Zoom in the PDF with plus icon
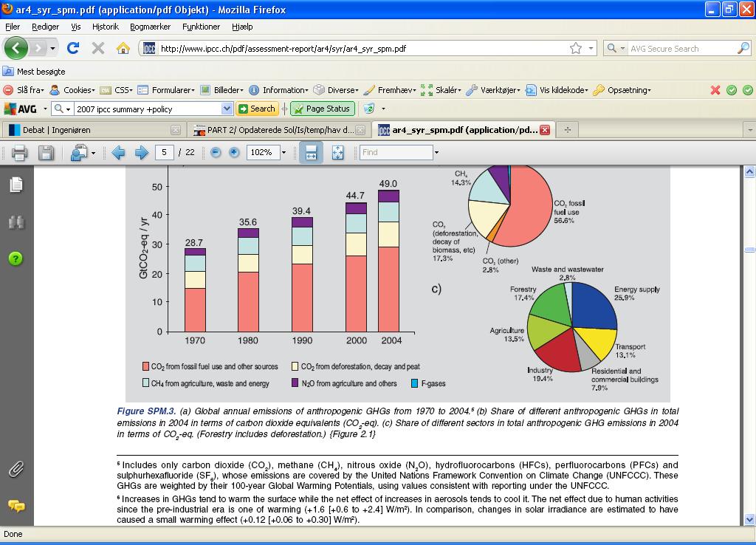756x545 pixels. coord(234,152)
